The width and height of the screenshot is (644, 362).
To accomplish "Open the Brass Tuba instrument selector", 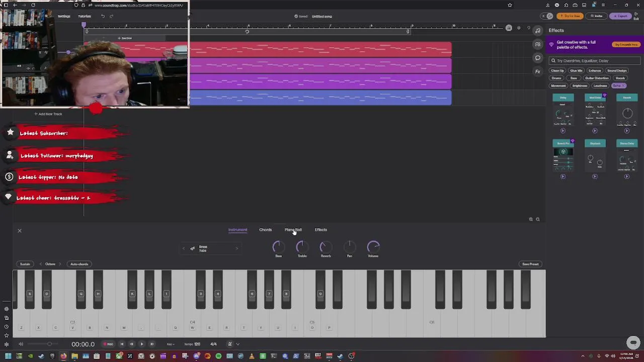I will click(210, 249).
